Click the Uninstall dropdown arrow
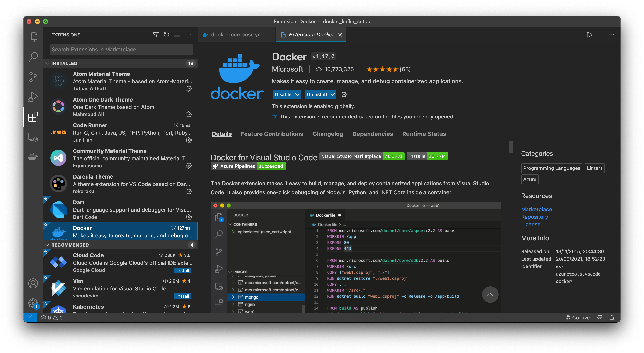The width and height of the screenshot is (644, 353). click(333, 94)
